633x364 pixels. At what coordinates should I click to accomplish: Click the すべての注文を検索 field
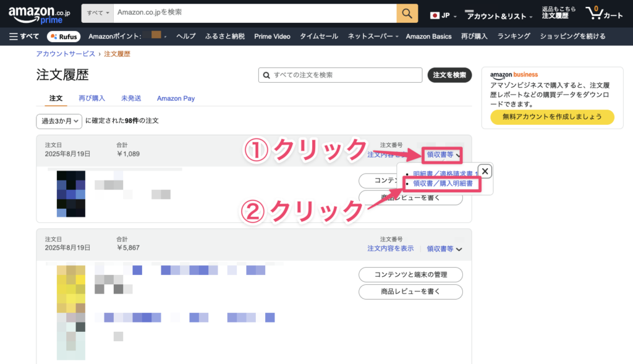[341, 75]
